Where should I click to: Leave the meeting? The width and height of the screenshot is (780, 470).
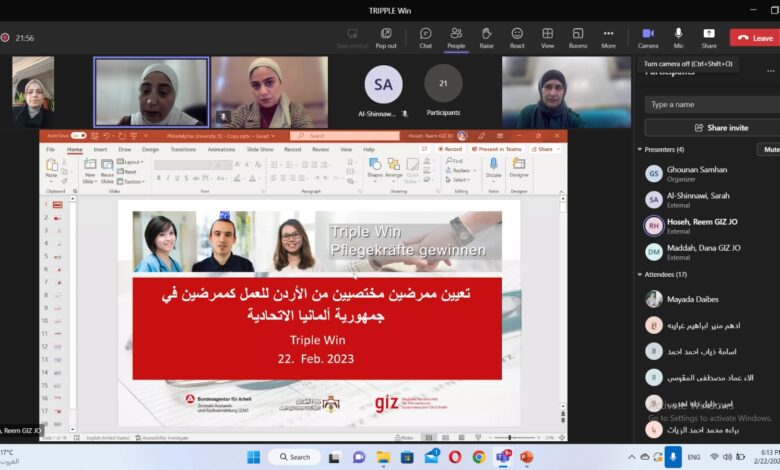point(755,38)
